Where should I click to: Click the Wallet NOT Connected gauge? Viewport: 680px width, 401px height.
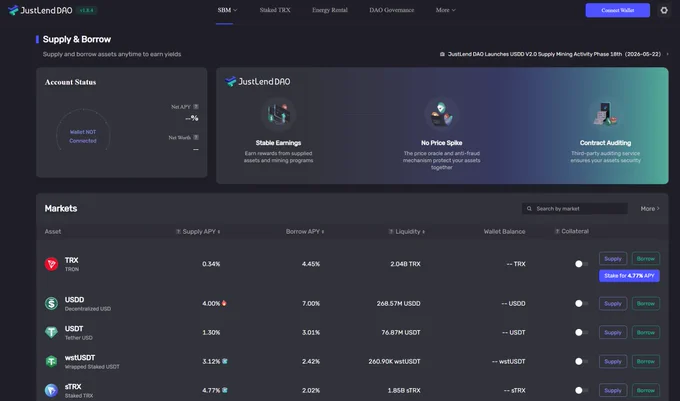click(83, 130)
